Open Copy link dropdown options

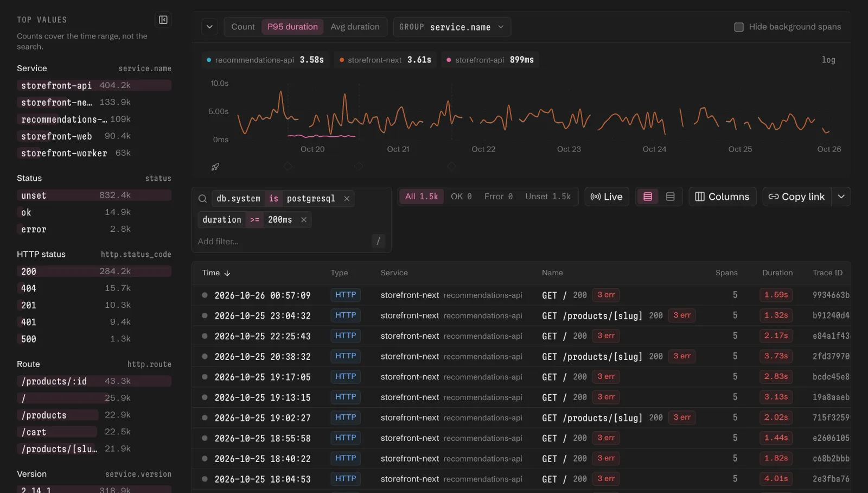[x=841, y=197]
